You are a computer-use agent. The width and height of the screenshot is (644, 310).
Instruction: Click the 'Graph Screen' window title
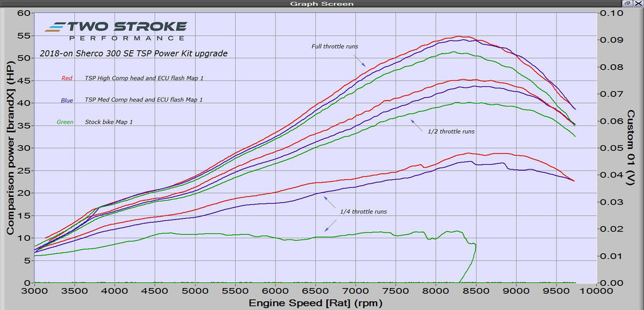click(322, 4)
